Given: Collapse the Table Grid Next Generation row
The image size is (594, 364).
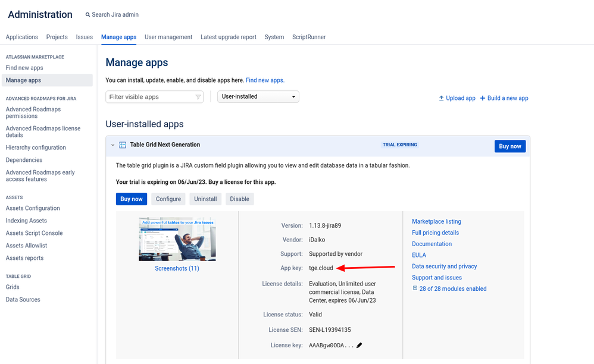Looking at the screenshot, I should 112,145.
